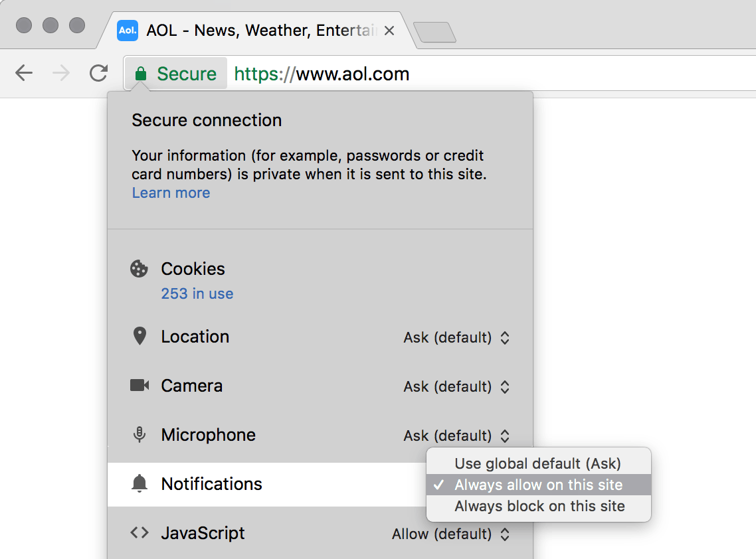Select Always allow on this site

point(538,485)
